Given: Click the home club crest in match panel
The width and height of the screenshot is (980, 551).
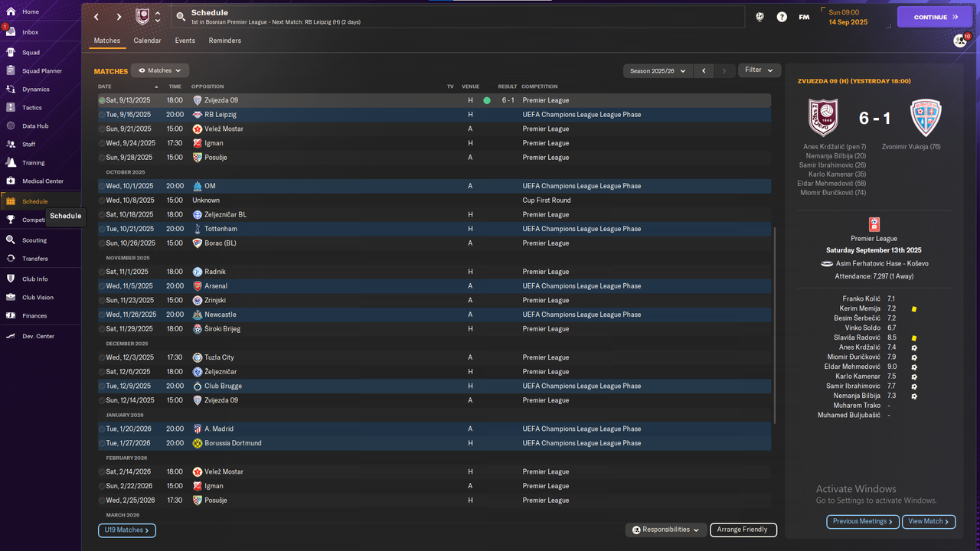Looking at the screenshot, I should (824, 118).
